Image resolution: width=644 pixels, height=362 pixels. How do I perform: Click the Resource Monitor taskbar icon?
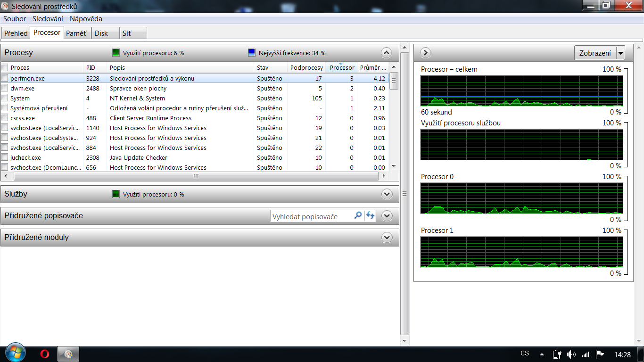pyautogui.click(x=68, y=354)
